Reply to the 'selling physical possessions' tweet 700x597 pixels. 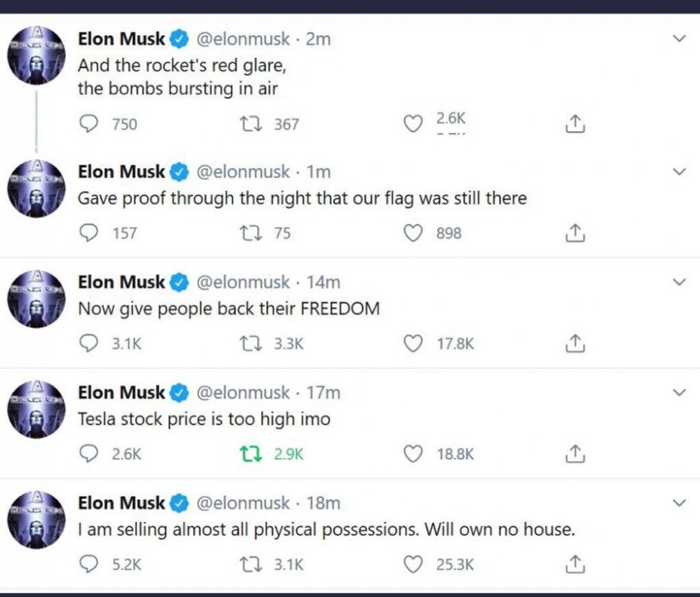(90, 564)
